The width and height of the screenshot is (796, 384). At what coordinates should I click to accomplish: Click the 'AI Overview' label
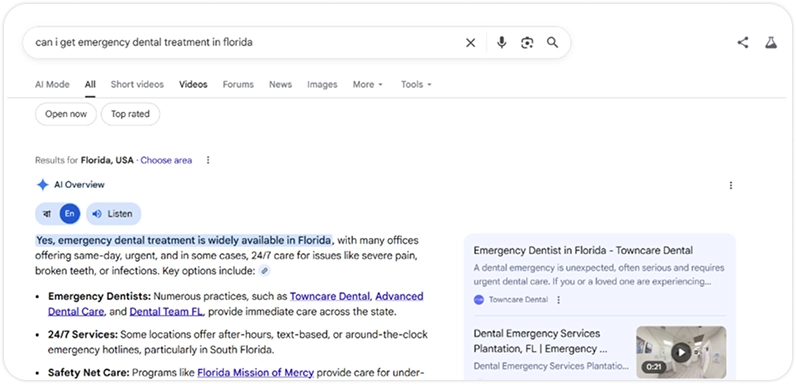79,185
